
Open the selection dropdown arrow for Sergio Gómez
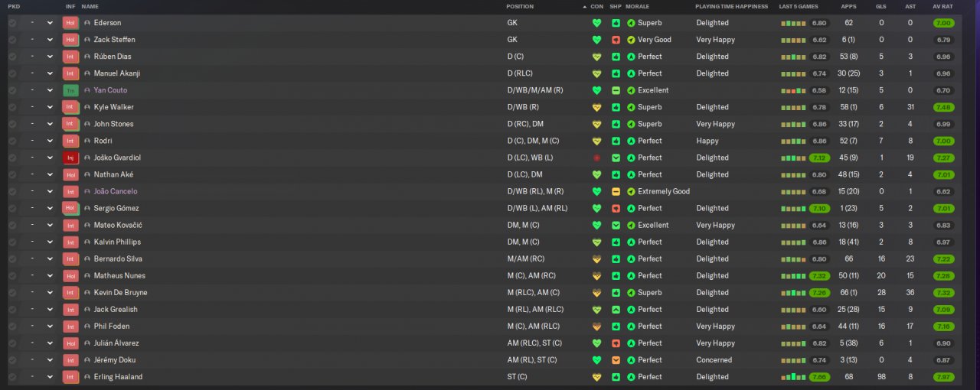click(51, 208)
